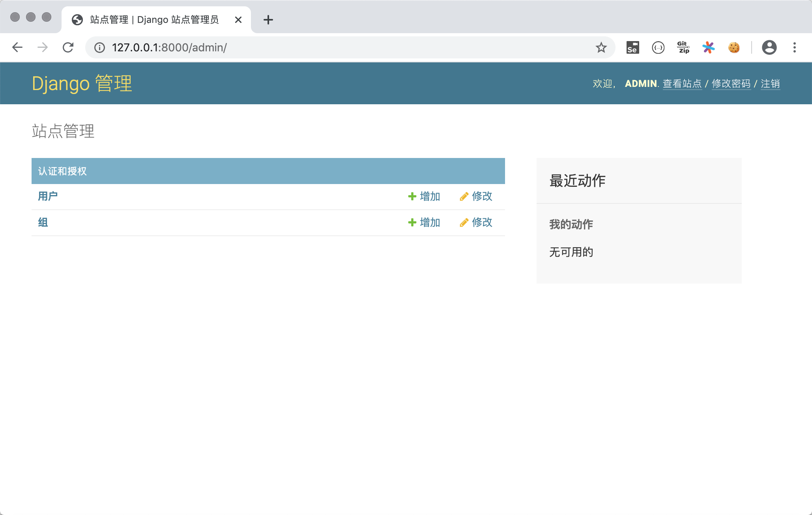Screen dimensions: 812x515
Task: Click the pencil icon to modify 用户
Action: click(463, 196)
